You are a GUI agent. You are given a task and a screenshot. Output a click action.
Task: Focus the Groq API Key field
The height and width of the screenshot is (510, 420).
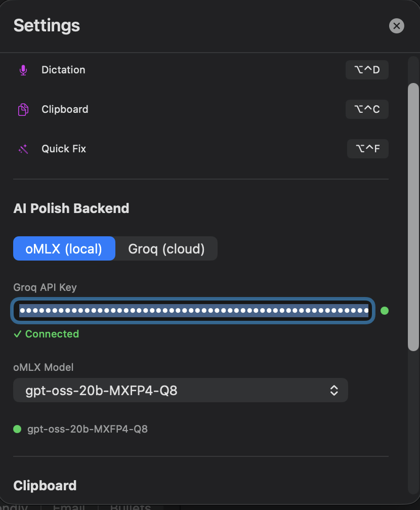tap(193, 311)
